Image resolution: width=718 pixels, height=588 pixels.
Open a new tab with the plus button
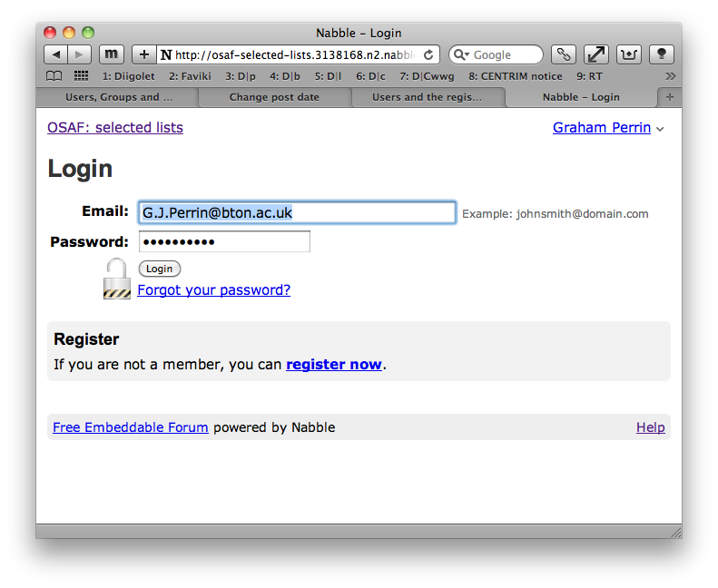tap(670, 97)
